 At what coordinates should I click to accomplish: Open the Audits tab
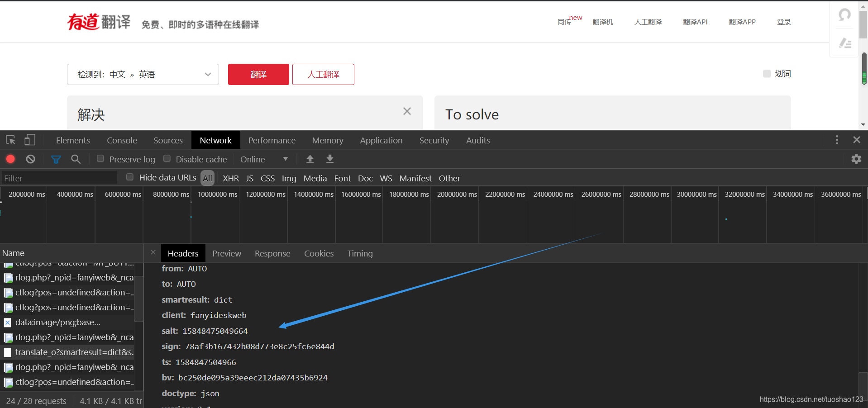[x=478, y=140]
